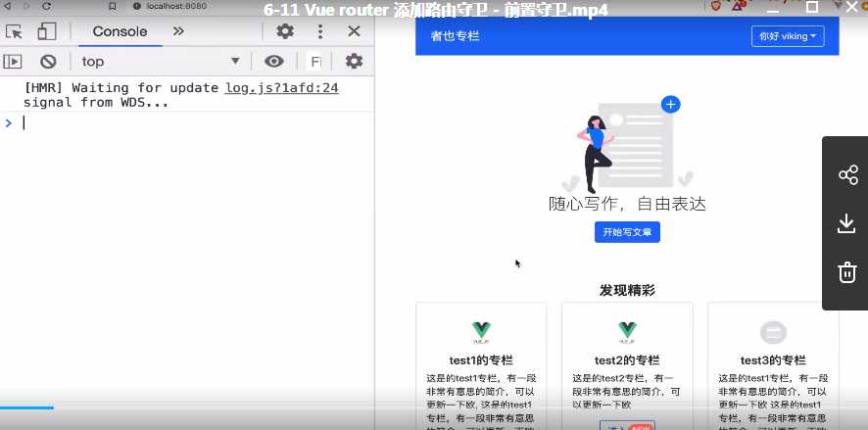Click the test1的专栏 Vue logo thumbnail

[481, 332]
